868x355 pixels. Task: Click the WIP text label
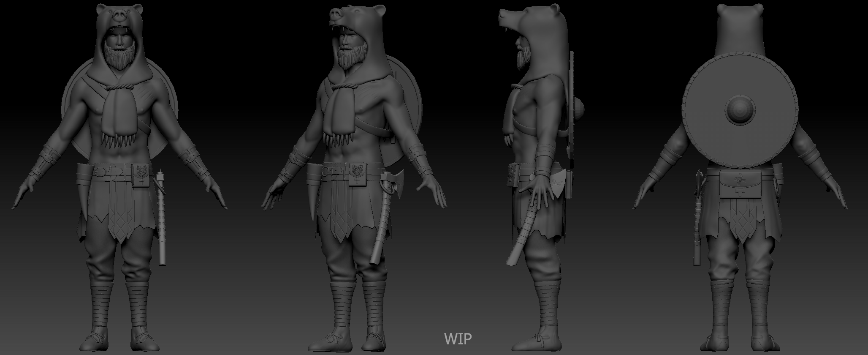[458, 339]
